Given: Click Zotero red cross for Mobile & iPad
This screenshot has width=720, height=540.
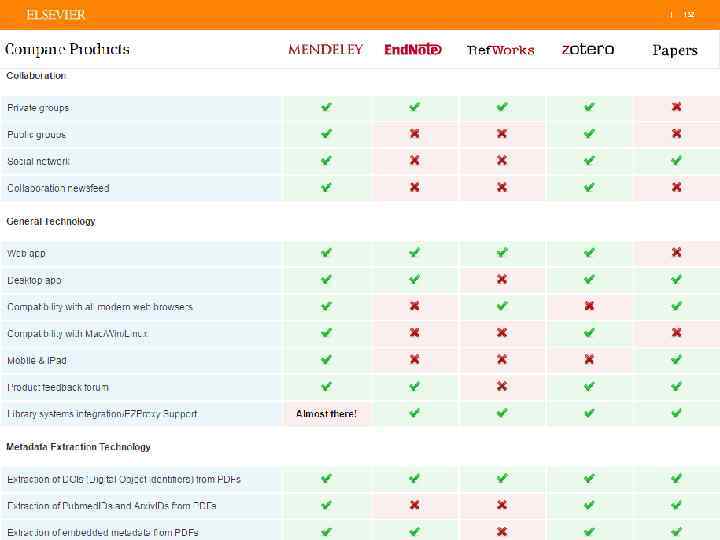Looking at the screenshot, I should pos(589,359).
